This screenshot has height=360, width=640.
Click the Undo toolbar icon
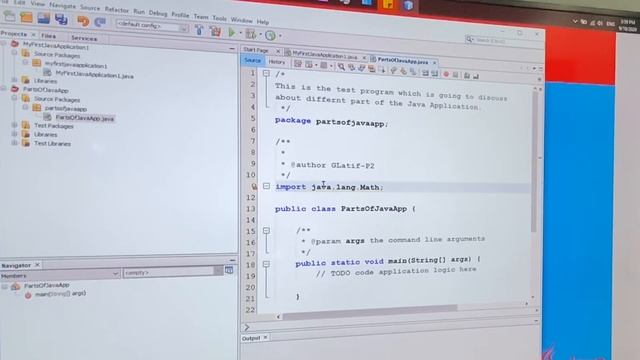(83, 21)
